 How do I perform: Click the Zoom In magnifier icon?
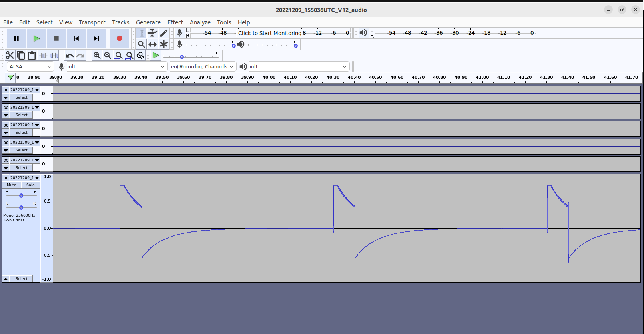pos(97,56)
